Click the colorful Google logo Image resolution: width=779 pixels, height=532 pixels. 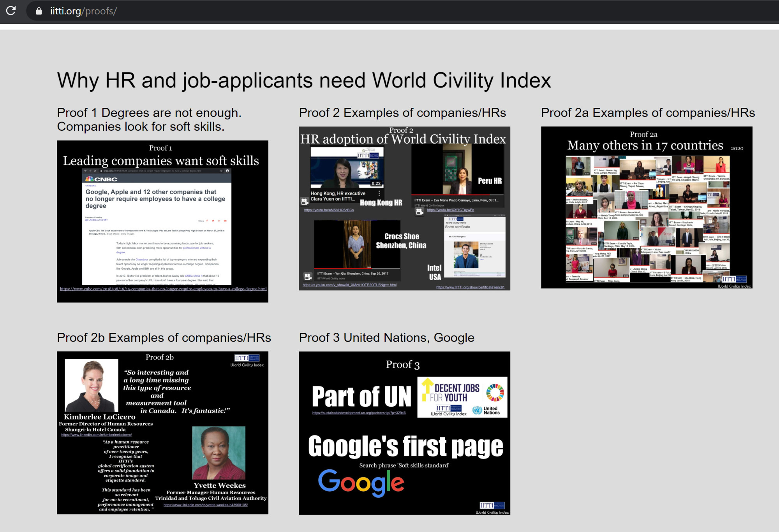click(361, 483)
